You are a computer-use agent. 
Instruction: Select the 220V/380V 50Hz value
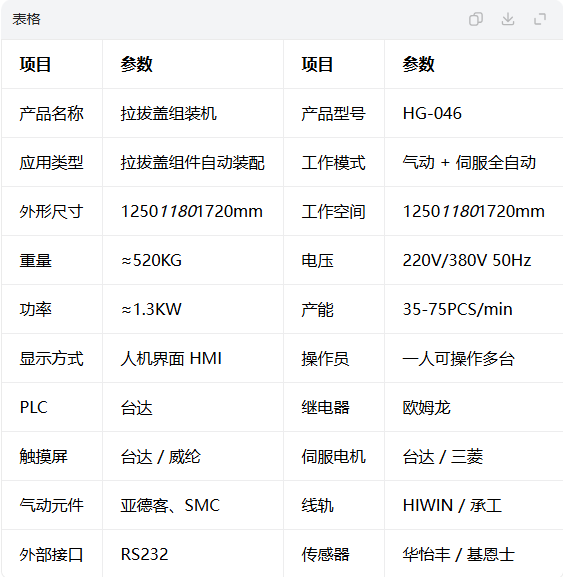click(x=467, y=261)
